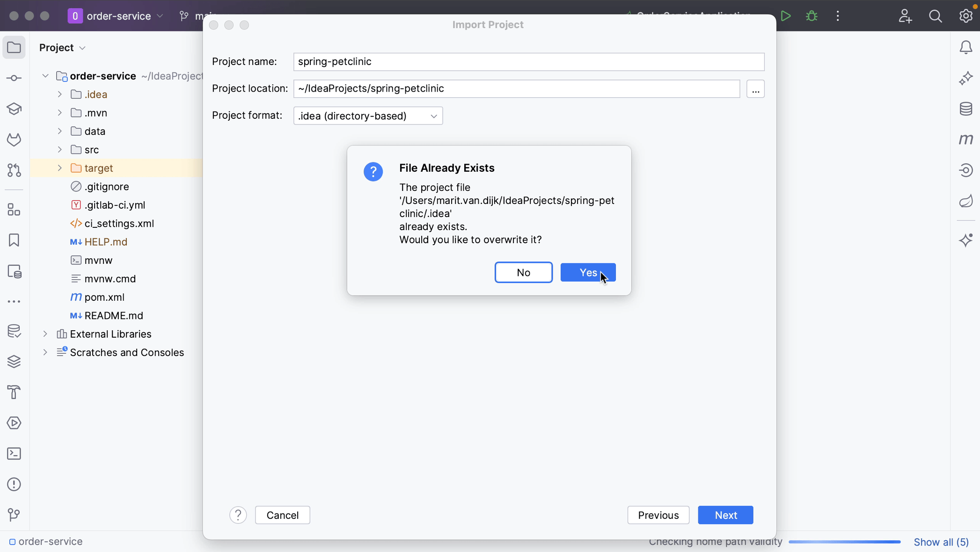Click the Project location browse button
The width and height of the screenshot is (980, 552).
point(756,89)
